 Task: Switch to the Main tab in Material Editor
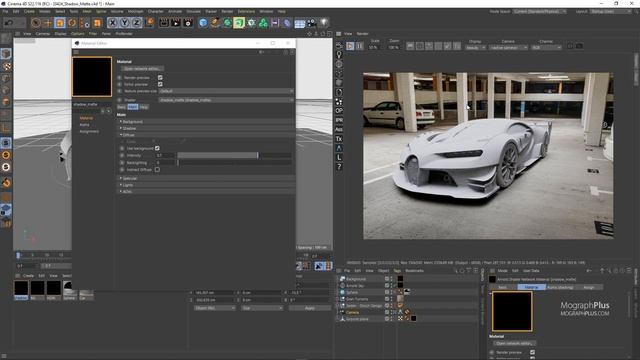[133, 107]
